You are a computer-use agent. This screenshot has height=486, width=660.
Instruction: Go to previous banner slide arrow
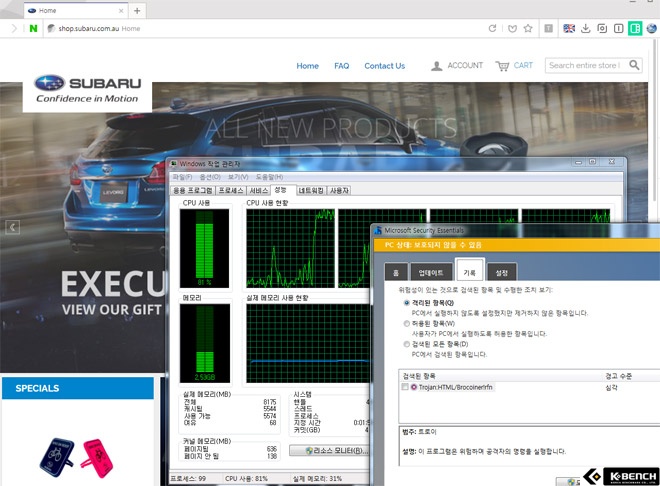12,227
